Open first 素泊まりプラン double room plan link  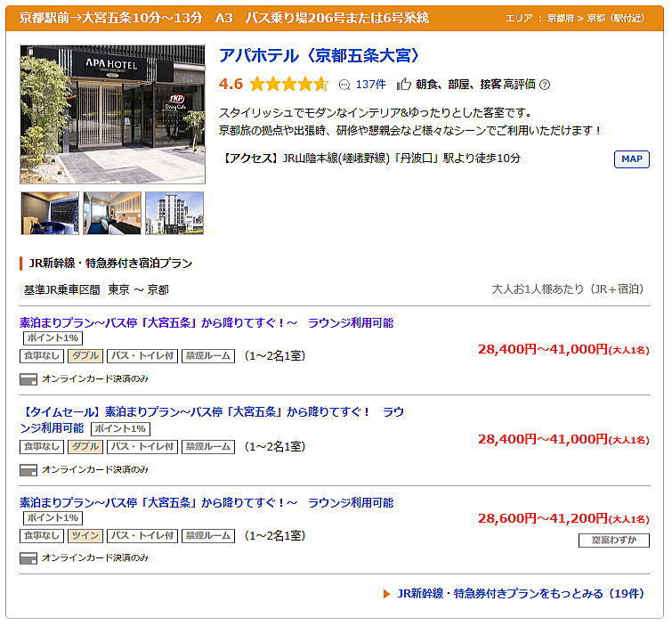tap(206, 322)
